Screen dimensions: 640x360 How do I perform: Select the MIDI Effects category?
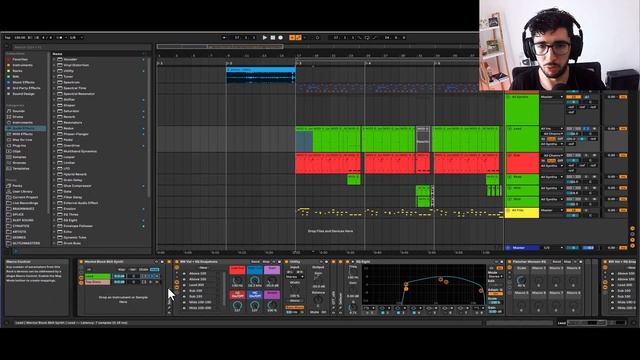coord(22,134)
